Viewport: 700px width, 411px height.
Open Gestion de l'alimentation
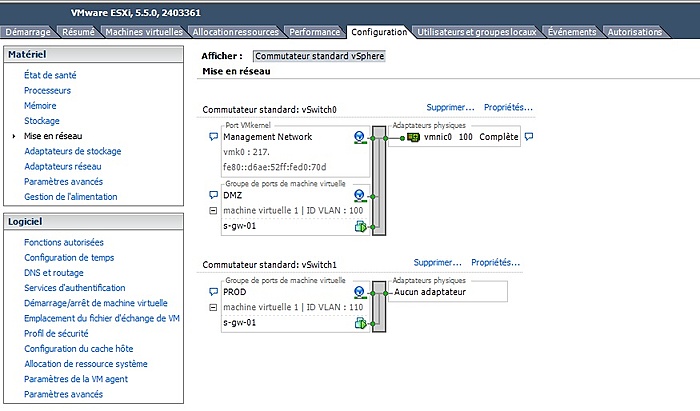[x=71, y=196]
